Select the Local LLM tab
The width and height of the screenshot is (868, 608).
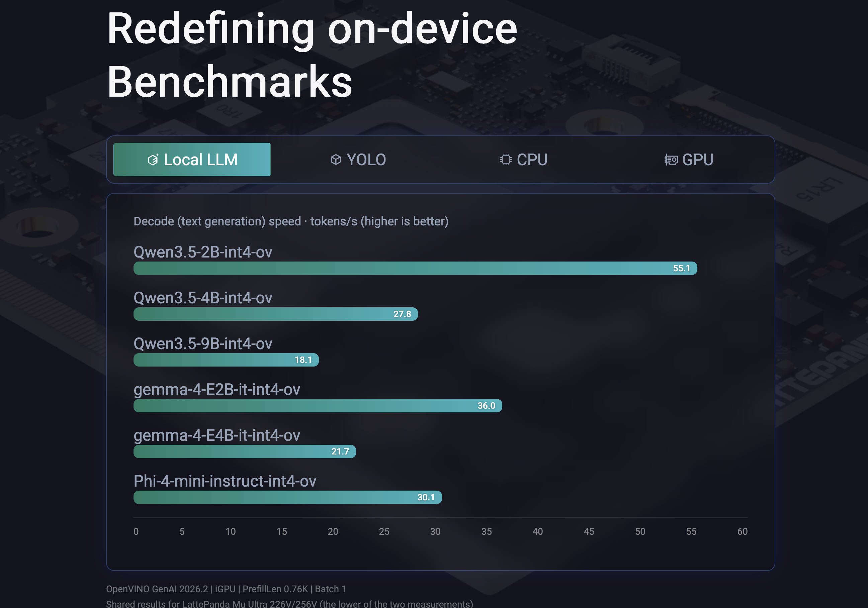click(192, 160)
